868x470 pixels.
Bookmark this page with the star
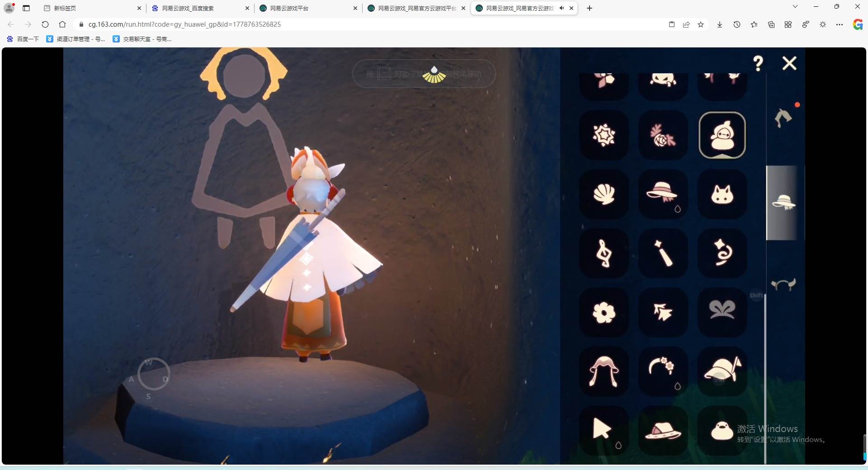701,24
